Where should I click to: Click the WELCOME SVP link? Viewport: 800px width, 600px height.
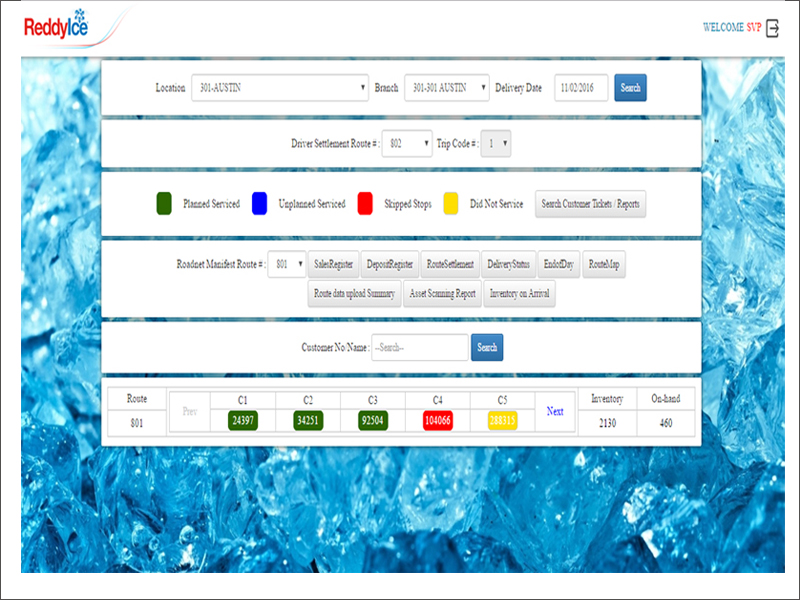pos(732,29)
